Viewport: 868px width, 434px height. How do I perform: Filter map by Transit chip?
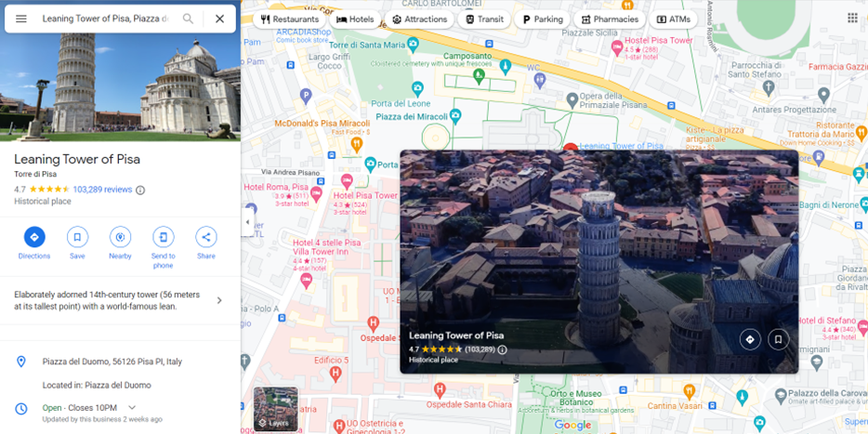point(484,19)
